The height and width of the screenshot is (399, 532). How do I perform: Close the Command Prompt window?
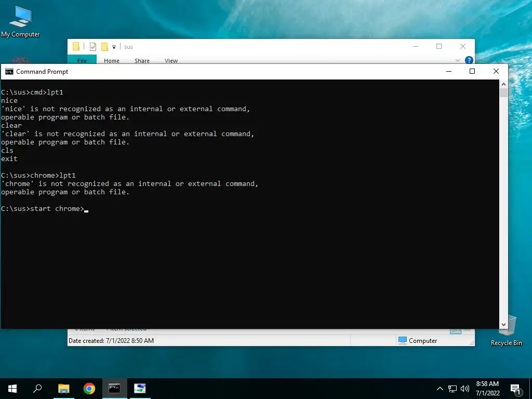(x=496, y=71)
